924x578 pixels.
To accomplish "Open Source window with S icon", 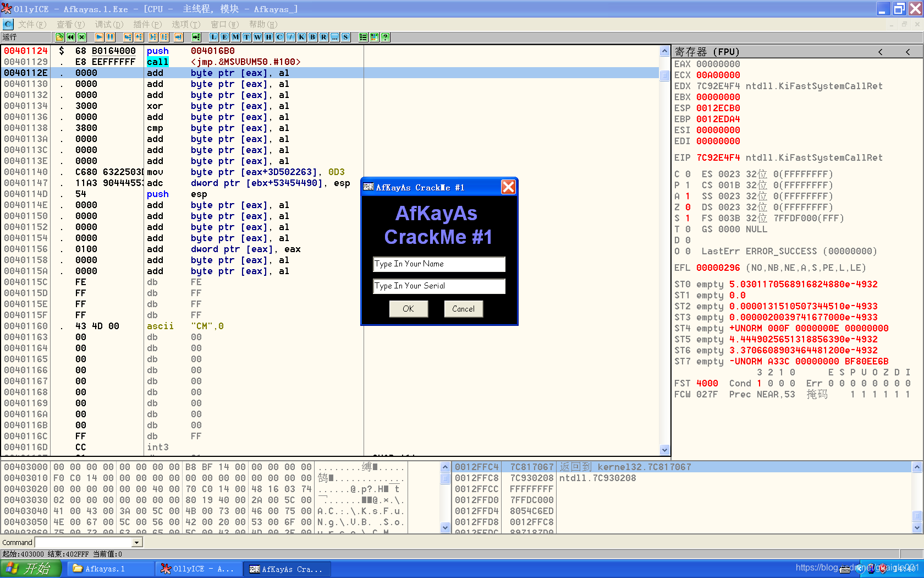I will pyautogui.click(x=346, y=37).
